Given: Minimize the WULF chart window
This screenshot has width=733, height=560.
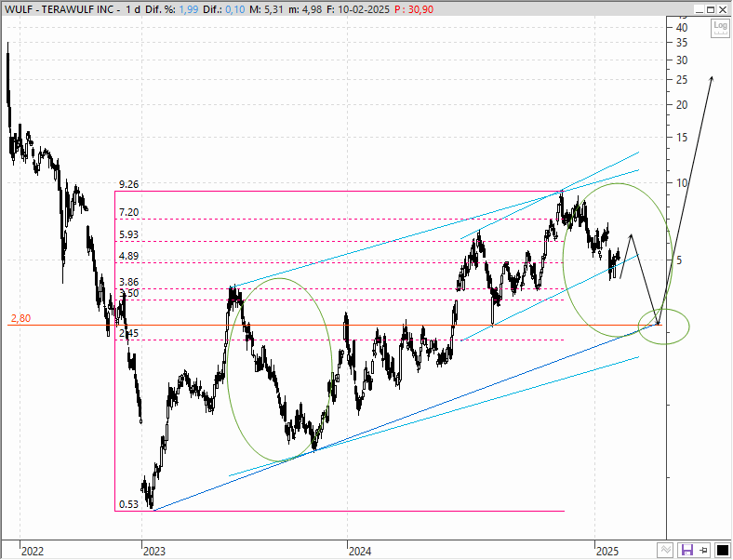Looking at the screenshot, I should (699, 9).
